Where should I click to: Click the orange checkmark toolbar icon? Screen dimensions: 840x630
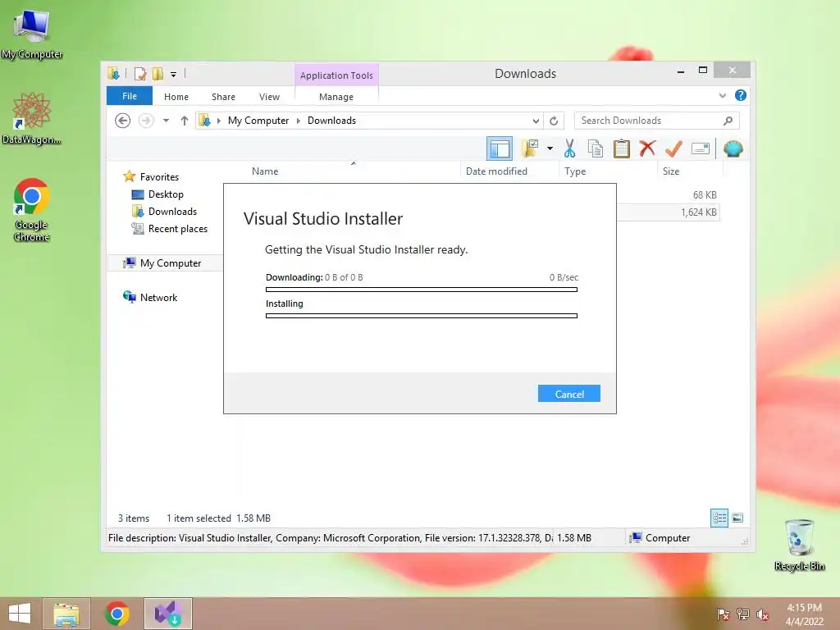tap(673, 148)
